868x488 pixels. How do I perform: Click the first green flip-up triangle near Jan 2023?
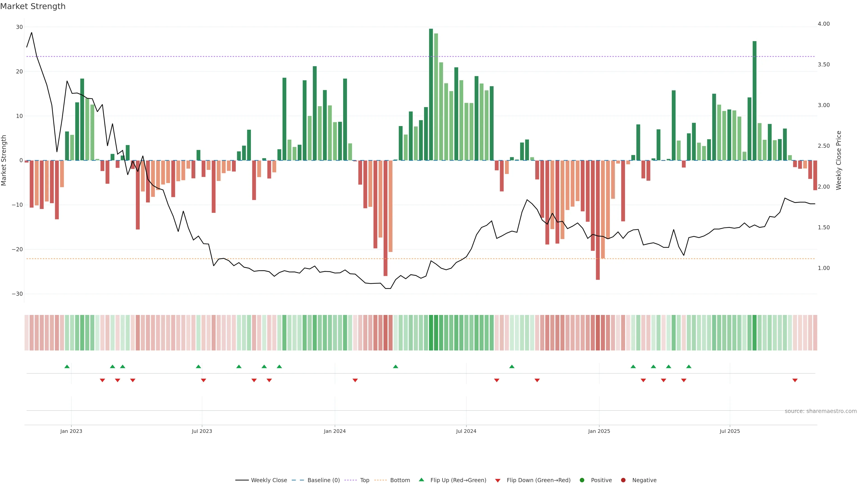point(67,366)
